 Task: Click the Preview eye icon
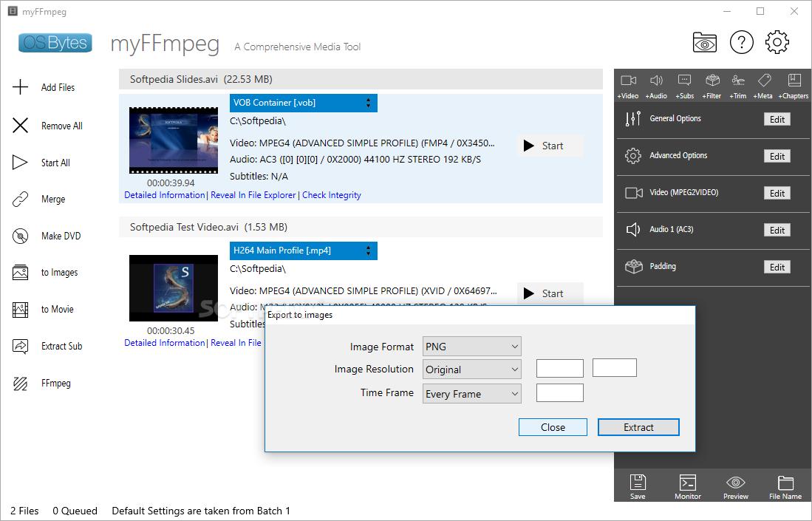735,483
